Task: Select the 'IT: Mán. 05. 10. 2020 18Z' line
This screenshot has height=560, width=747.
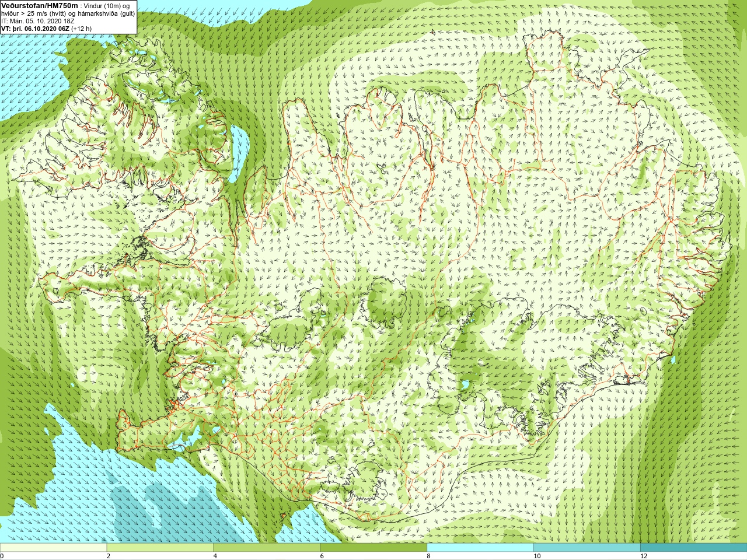Action: (x=38, y=20)
